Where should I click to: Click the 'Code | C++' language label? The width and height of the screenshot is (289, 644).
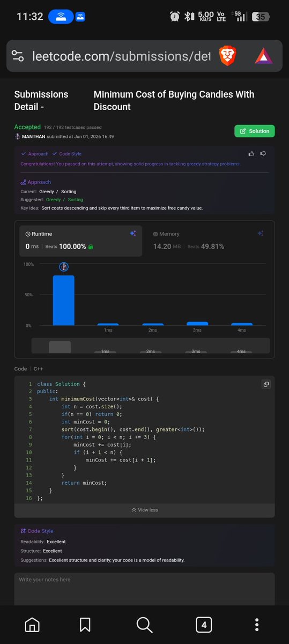tap(28, 369)
